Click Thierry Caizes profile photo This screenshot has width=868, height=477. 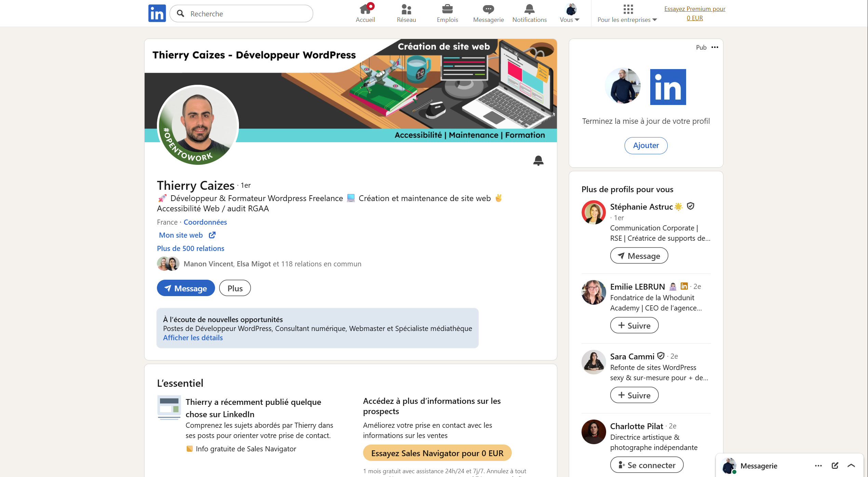pos(198,125)
